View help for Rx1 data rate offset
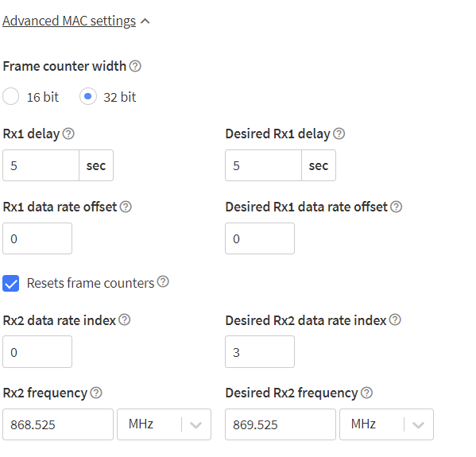 tap(126, 207)
